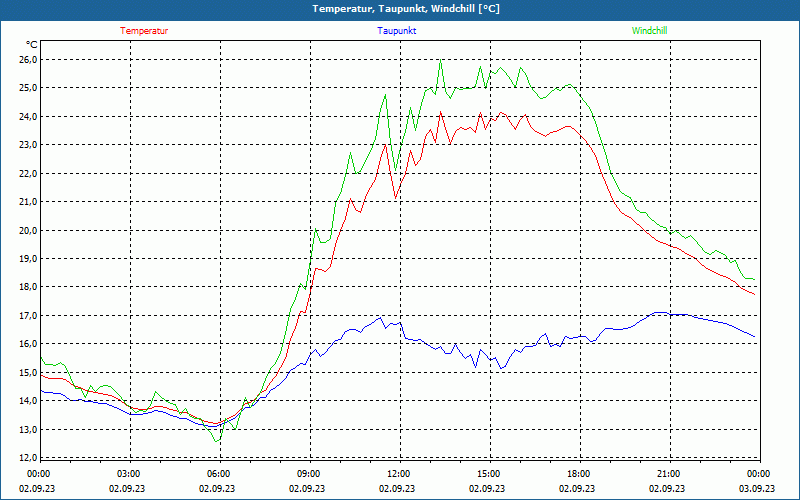This screenshot has width=800, height=500.
Task: Click the 12:00 time axis label
Action: (397, 474)
